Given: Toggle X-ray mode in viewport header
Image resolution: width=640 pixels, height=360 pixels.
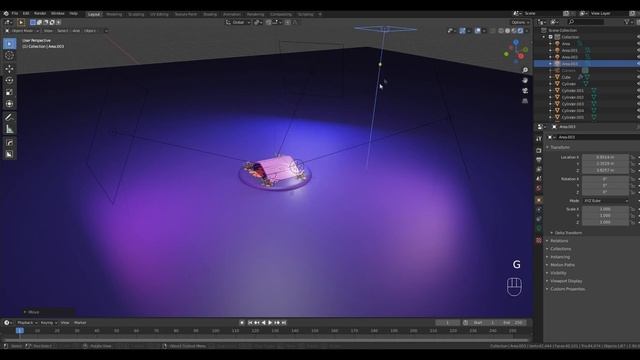Looking at the screenshot, I should click(493, 31).
